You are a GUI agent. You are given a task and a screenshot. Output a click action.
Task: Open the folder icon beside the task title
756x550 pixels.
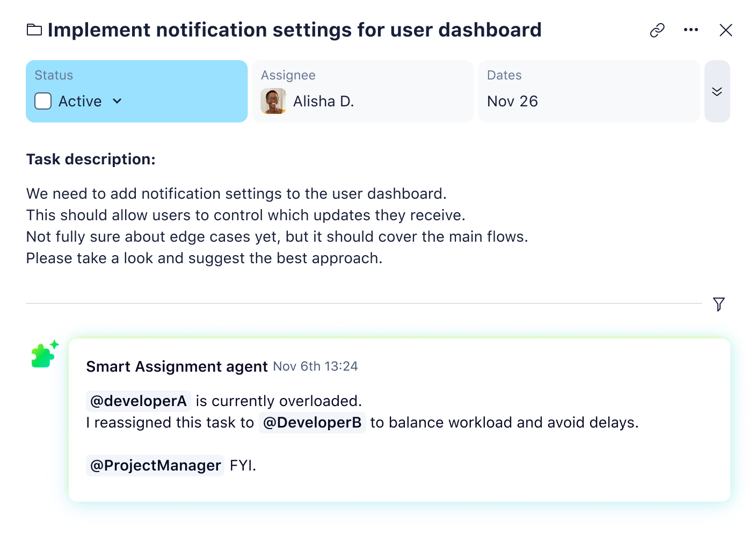coord(34,30)
